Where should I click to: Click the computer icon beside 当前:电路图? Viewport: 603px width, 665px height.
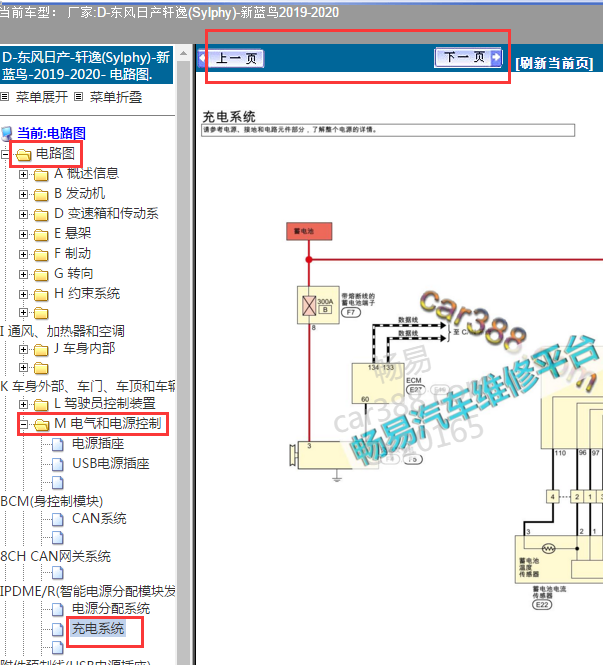coord(7,134)
